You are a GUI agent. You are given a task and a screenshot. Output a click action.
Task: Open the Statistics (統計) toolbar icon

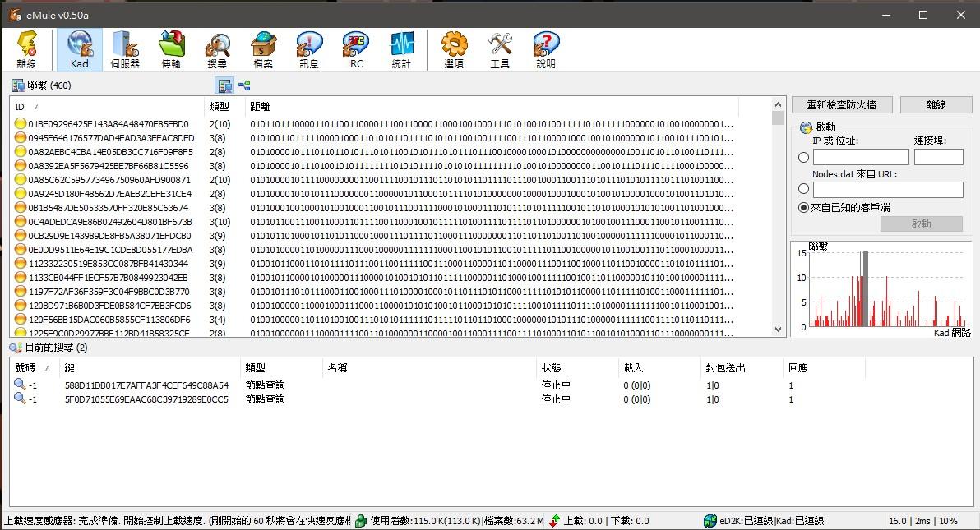point(401,49)
